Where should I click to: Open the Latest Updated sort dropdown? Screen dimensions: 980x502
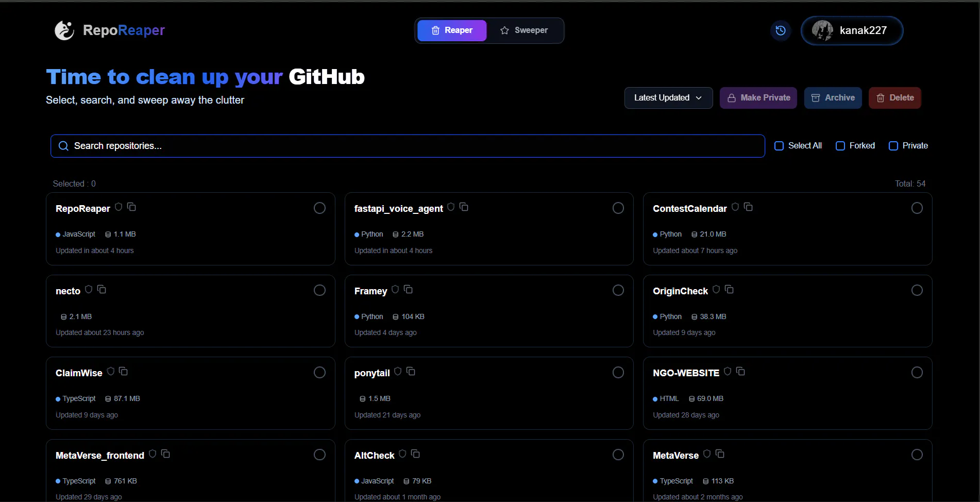(x=668, y=98)
